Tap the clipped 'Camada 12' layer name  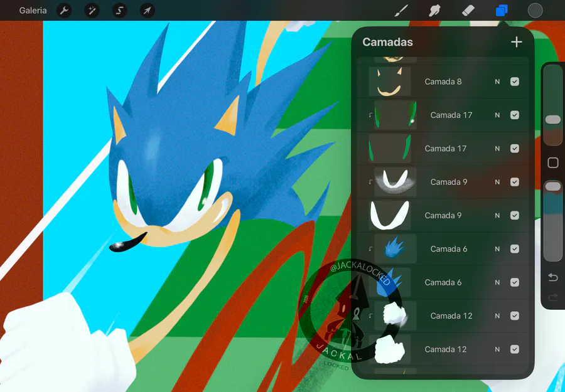[x=451, y=316]
